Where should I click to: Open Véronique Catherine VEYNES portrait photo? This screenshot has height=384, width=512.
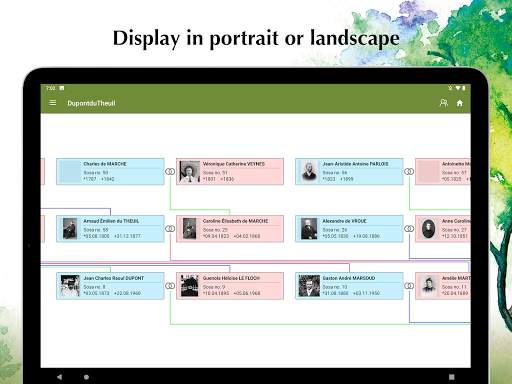(189, 172)
